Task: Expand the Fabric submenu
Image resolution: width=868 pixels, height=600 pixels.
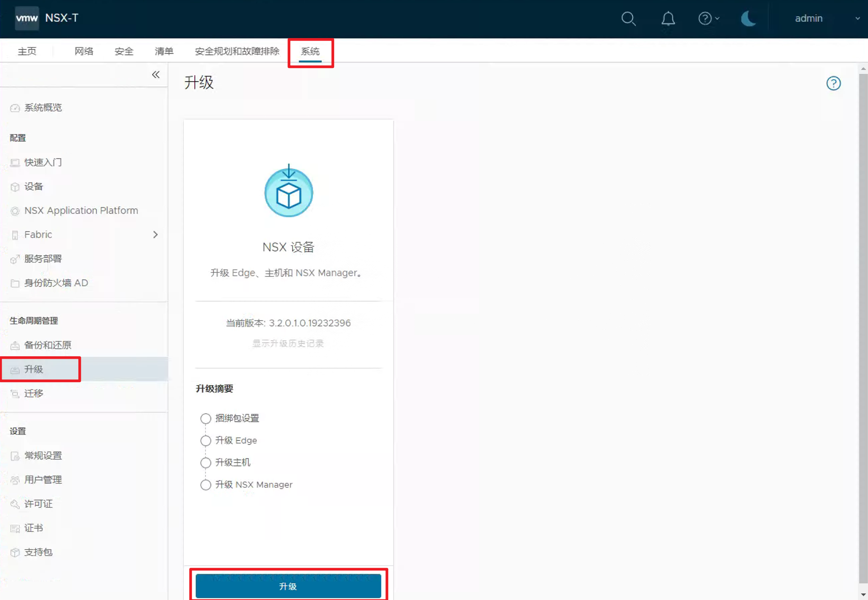Action: point(155,234)
